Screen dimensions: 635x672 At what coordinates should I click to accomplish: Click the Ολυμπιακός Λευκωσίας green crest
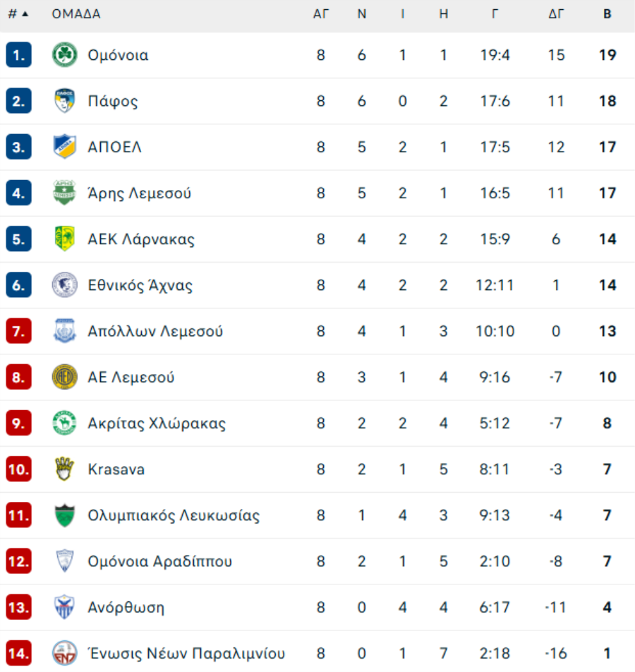pos(65,515)
